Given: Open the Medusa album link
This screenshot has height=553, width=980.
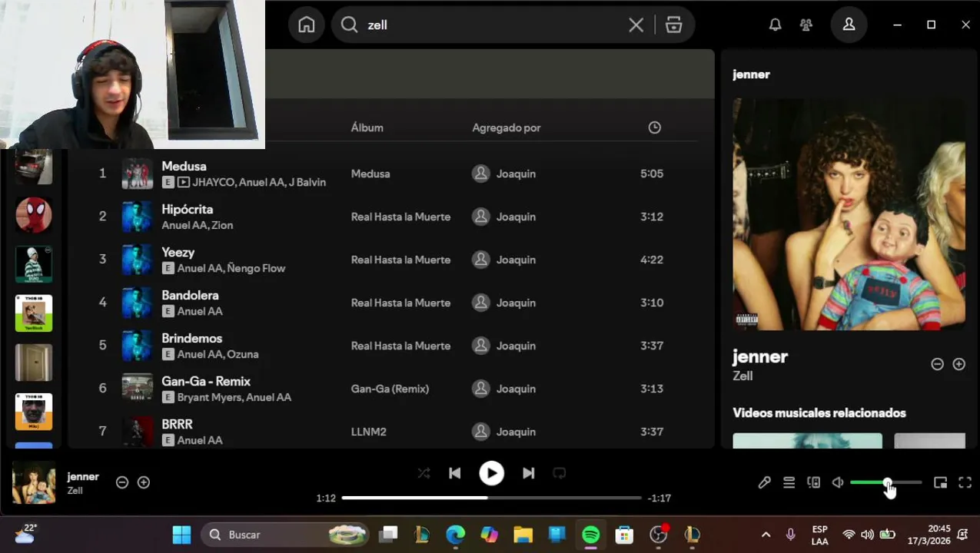Looking at the screenshot, I should click(370, 174).
